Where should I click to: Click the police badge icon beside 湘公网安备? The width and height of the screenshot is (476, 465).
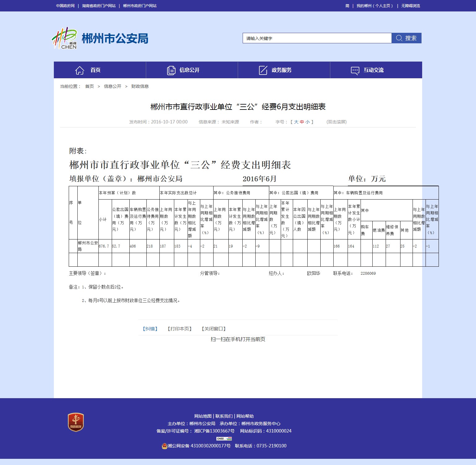coord(164,446)
